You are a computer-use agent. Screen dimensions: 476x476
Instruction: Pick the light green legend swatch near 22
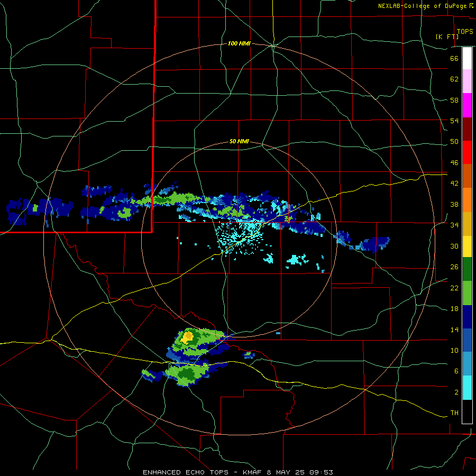tap(467, 293)
